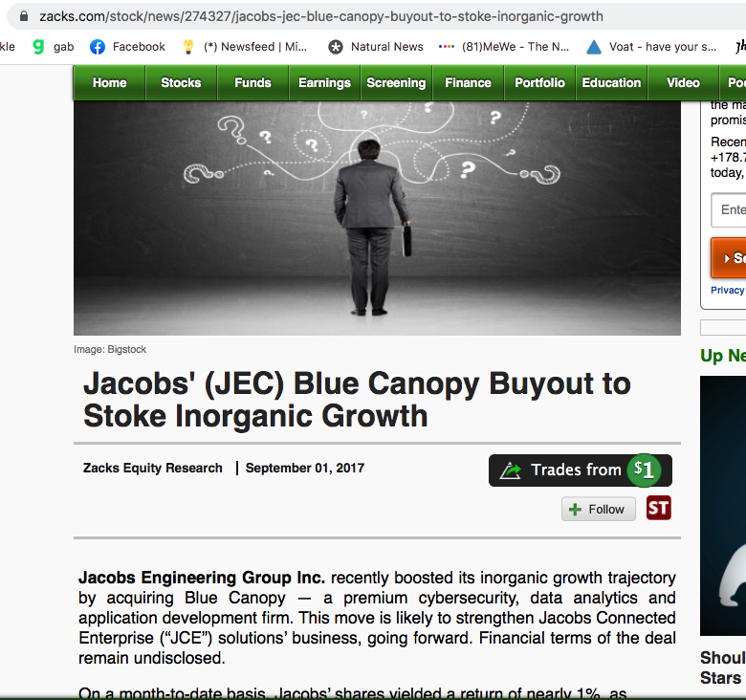Open the Video menu tab
The width and height of the screenshot is (746, 700).
[683, 83]
